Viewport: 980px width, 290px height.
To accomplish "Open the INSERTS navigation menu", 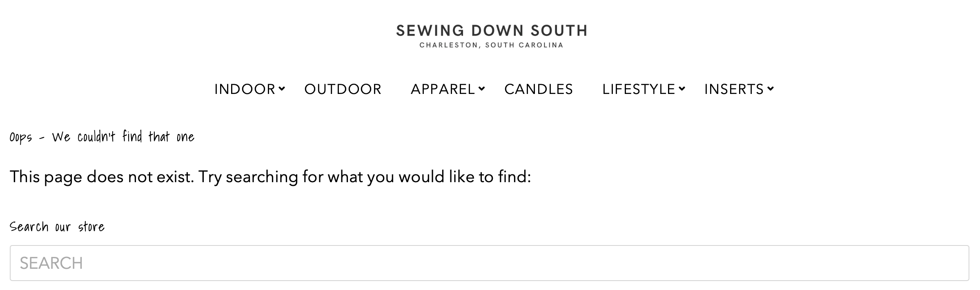I will point(734,89).
